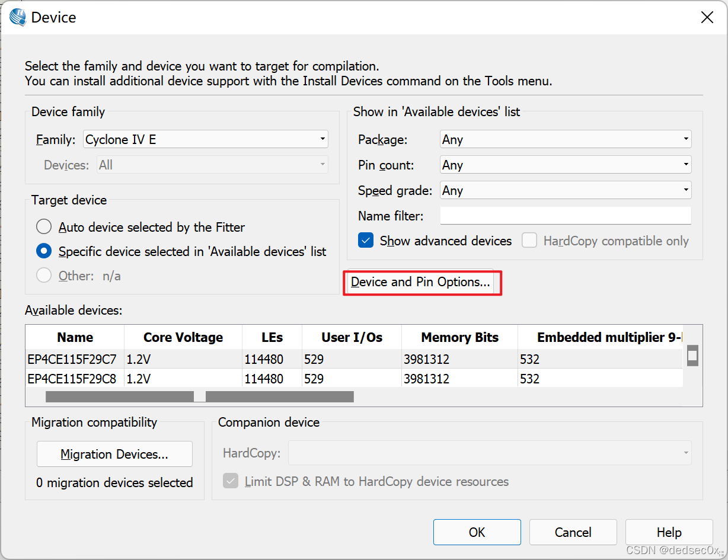
Task: Select Specific device selected in Available devices list
Action: 44,251
